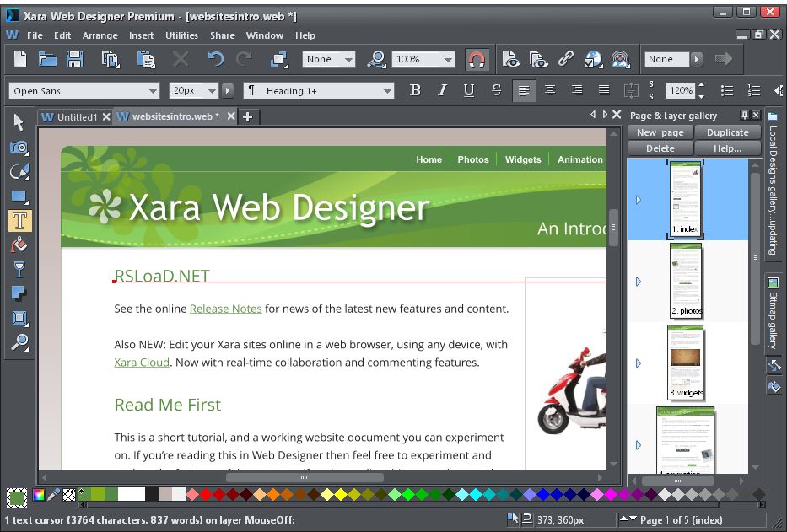Screen dimensions: 787x532
Task: Set right text alignment
Action: [x=577, y=90]
